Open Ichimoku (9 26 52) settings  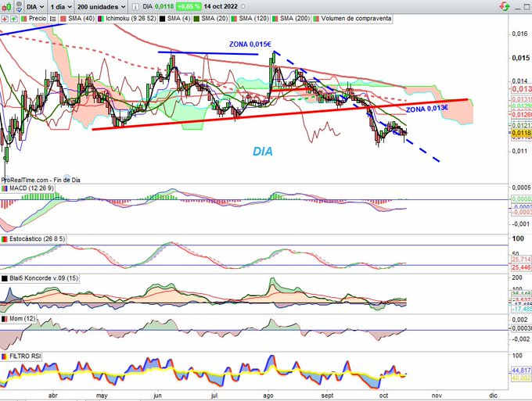pos(128,19)
